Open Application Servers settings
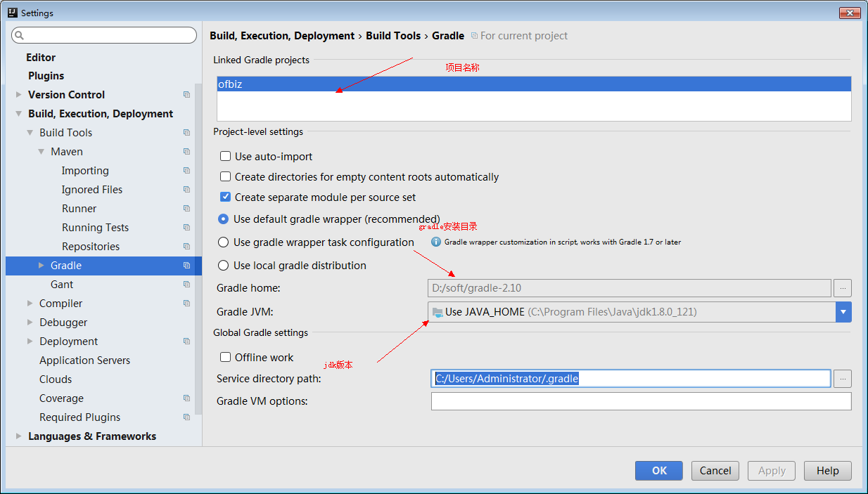The width and height of the screenshot is (868, 494). click(84, 360)
